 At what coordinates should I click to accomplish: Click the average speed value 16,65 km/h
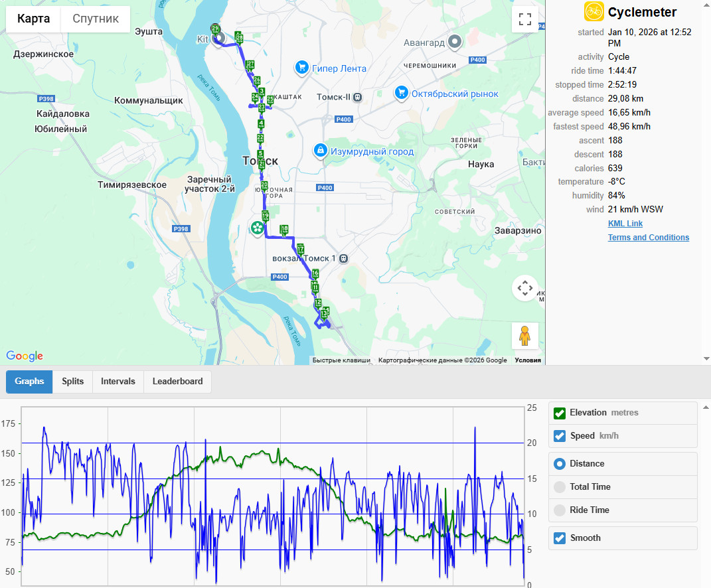pos(629,112)
